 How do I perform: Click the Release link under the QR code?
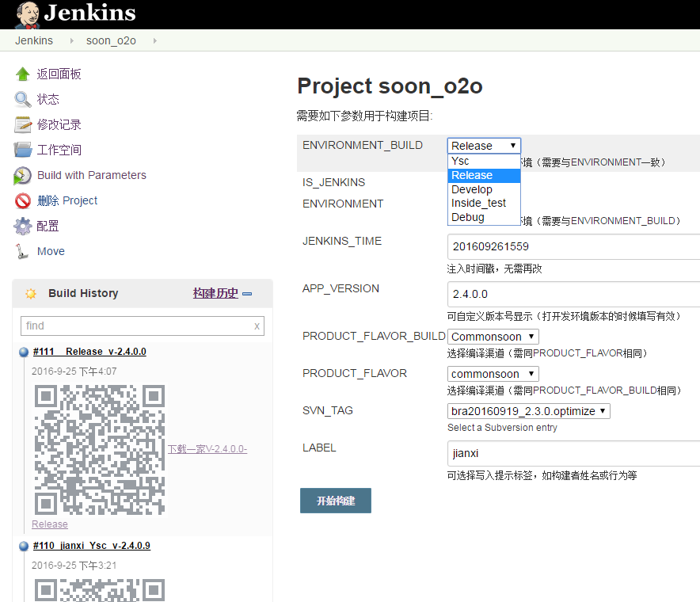click(x=50, y=524)
